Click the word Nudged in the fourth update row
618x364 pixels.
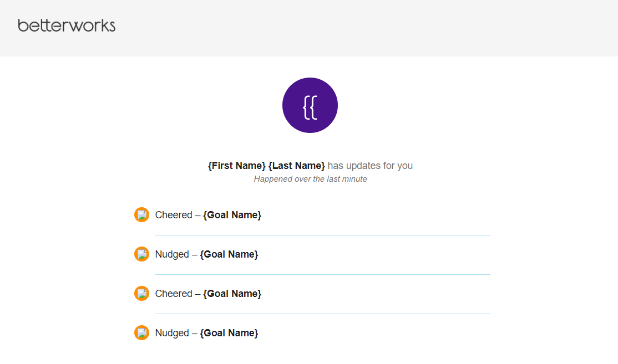(x=172, y=334)
